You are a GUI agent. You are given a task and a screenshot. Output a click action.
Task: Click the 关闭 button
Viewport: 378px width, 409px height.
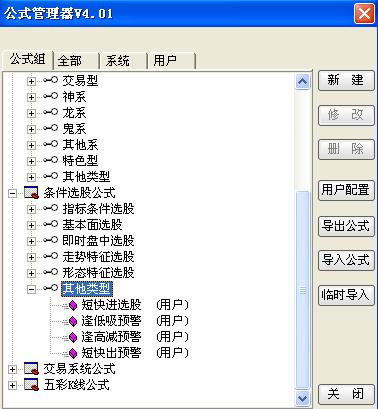(x=346, y=394)
